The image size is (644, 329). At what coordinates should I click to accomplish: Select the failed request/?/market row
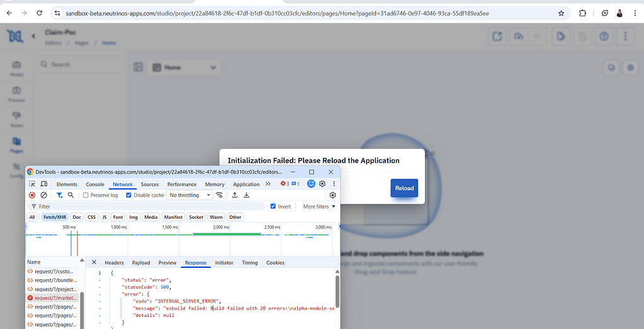[x=52, y=298]
